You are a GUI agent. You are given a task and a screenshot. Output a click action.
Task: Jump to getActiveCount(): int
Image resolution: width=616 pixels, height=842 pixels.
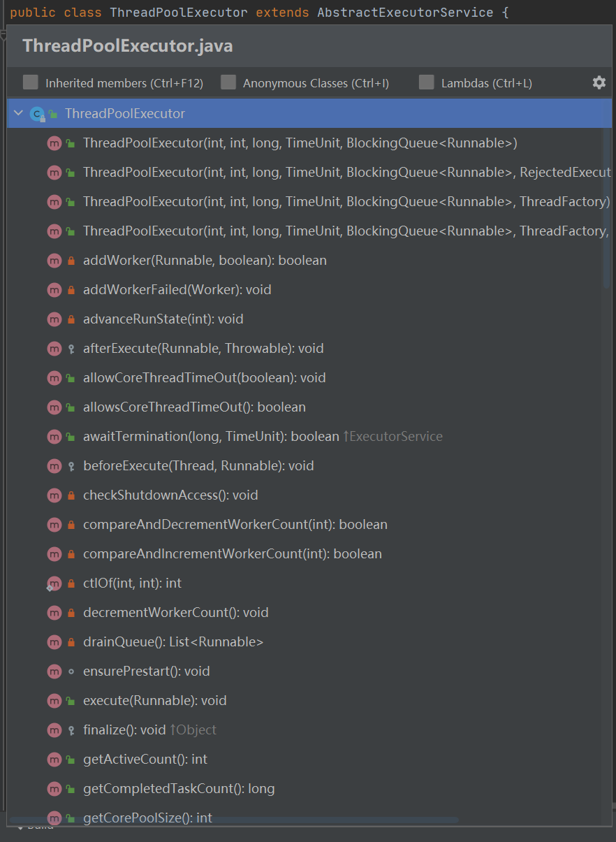tap(145, 759)
